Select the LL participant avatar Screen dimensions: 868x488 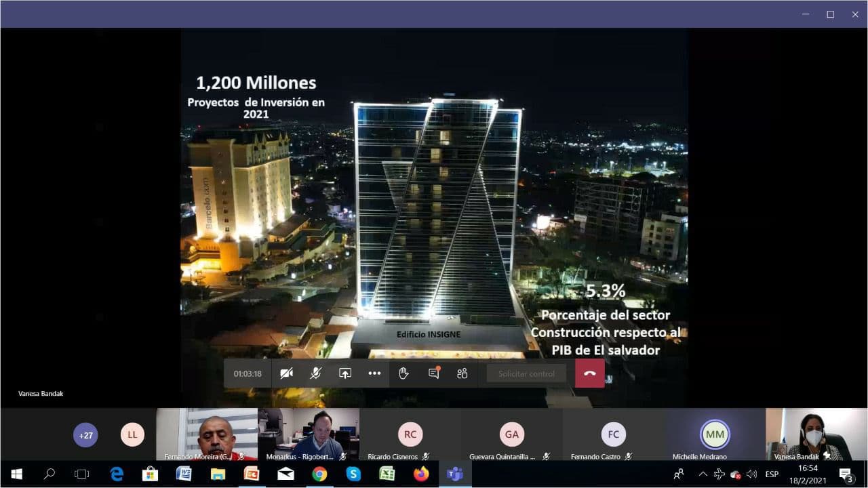tap(132, 435)
